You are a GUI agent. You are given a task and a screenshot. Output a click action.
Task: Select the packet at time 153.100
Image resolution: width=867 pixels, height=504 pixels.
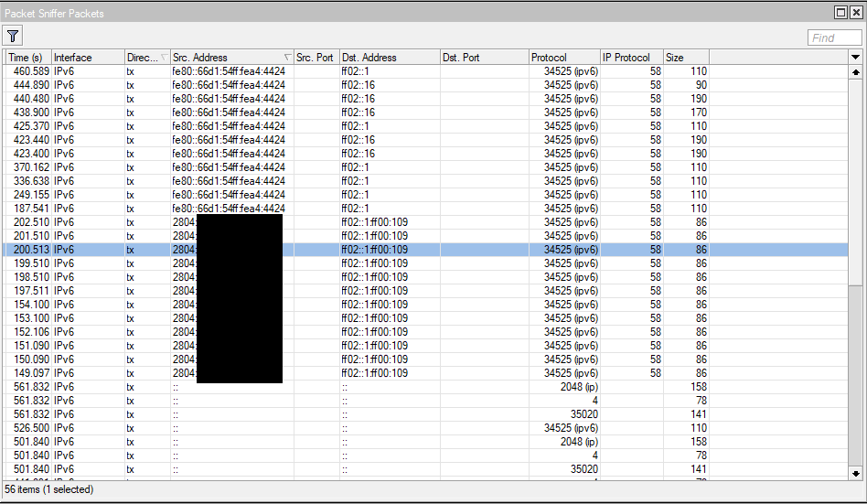coord(424,318)
